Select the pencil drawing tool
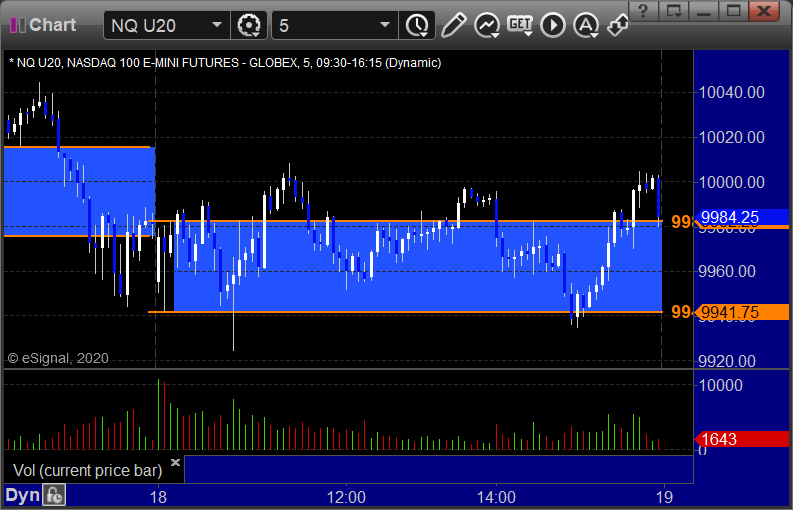Screen dimensions: 793x510 click(453, 25)
